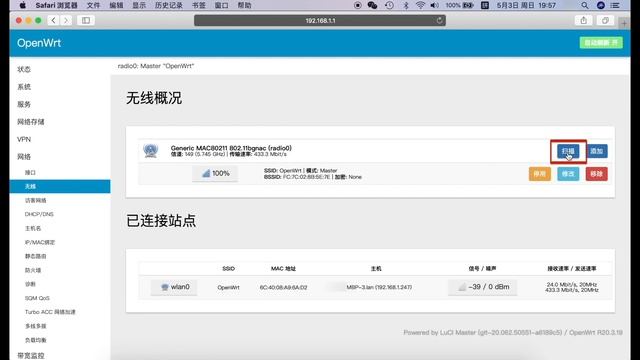Go back with Safari back arrow

(53, 20)
